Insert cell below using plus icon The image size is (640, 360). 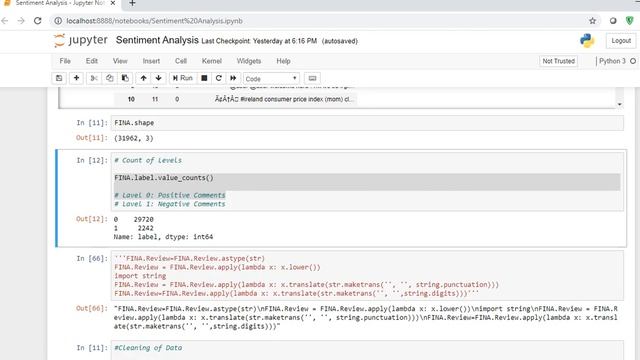click(76, 78)
